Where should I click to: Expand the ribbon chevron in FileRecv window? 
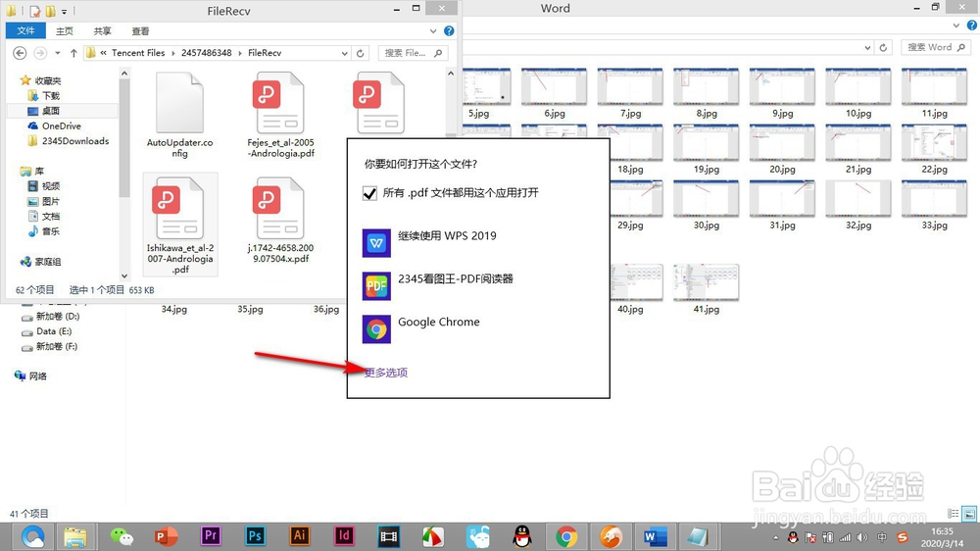coord(433,30)
